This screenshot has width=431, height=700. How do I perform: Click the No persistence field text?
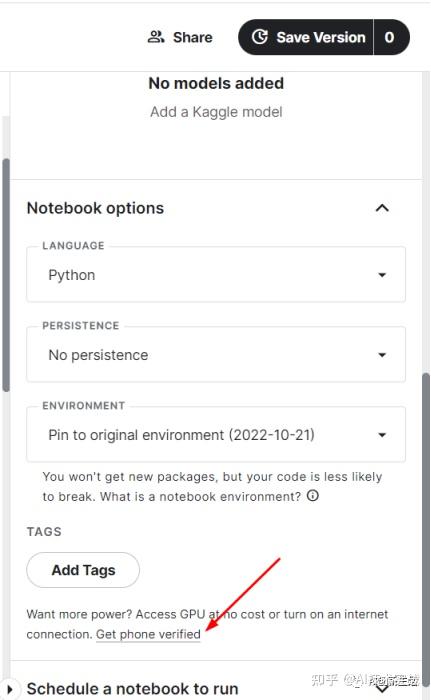(98, 355)
